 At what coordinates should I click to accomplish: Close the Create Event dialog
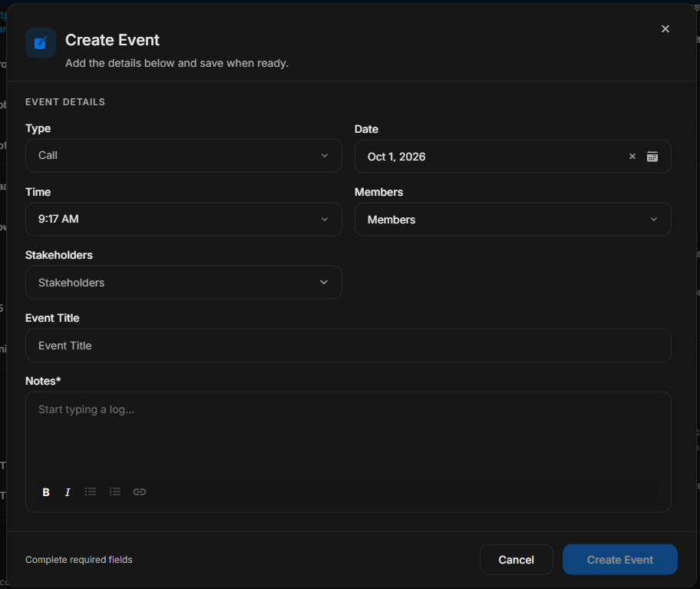tap(665, 29)
